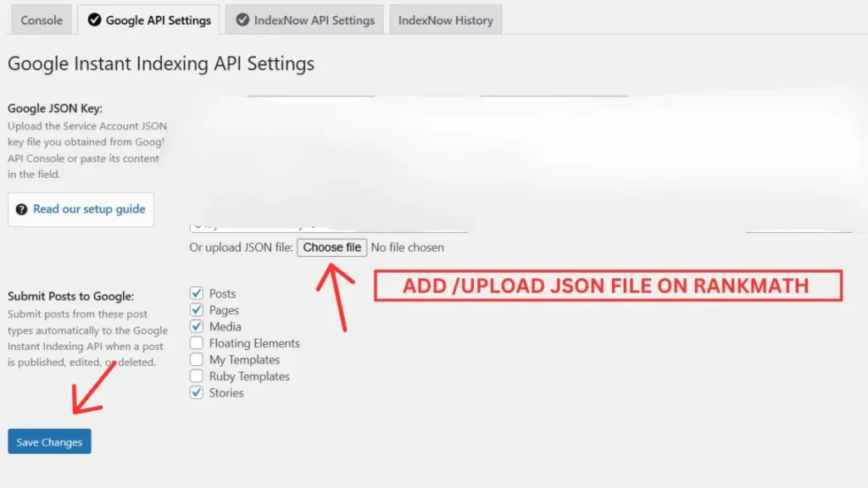Enable the My Templates checkbox

tap(197, 359)
